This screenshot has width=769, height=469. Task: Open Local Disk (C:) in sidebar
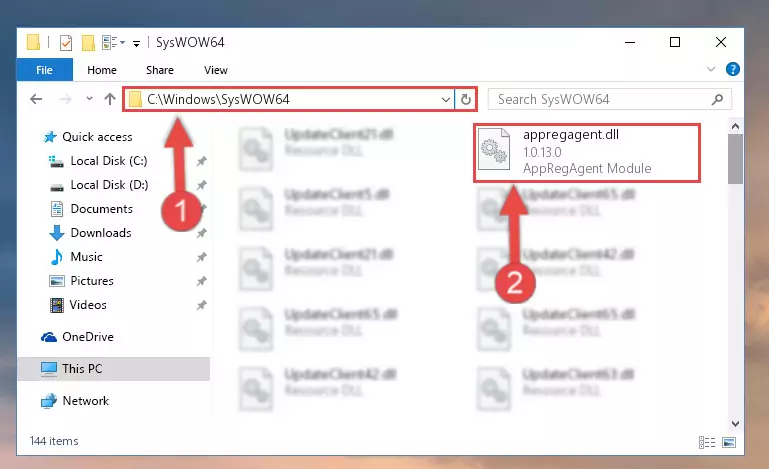(x=108, y=161)
